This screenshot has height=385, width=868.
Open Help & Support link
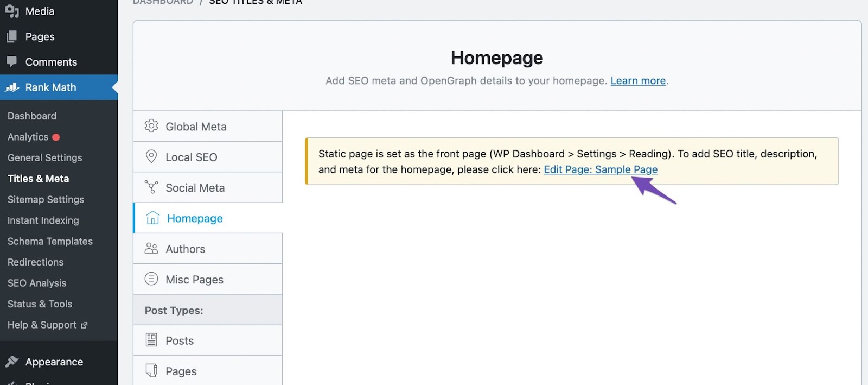click(42, 325)
